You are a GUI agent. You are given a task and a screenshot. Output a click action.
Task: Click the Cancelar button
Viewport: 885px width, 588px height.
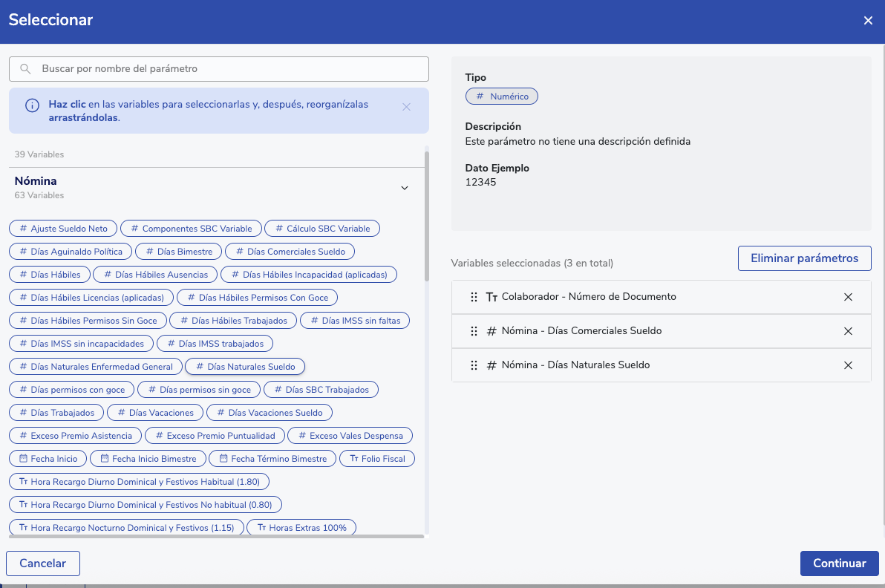pyautogui.click(x=43, y=563)
